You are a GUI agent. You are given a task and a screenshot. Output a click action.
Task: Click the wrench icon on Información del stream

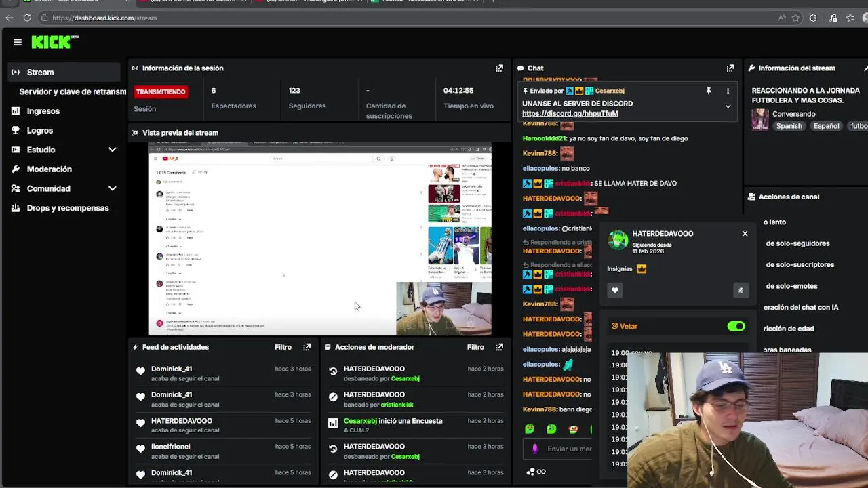tap(751, 68)
